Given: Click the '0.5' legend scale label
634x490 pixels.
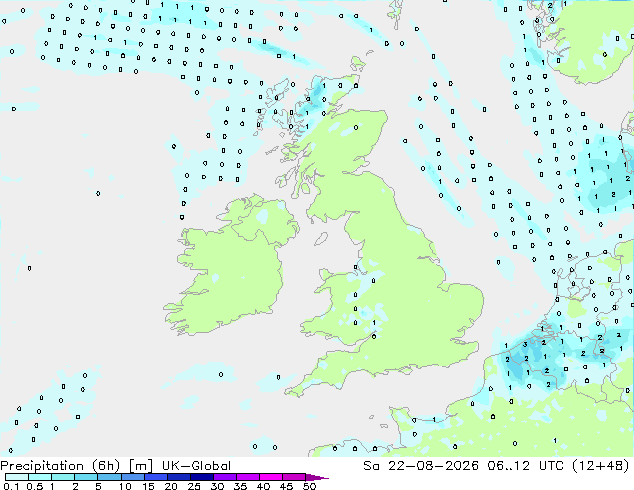Looking at the screenshot, I should [34, 486].
